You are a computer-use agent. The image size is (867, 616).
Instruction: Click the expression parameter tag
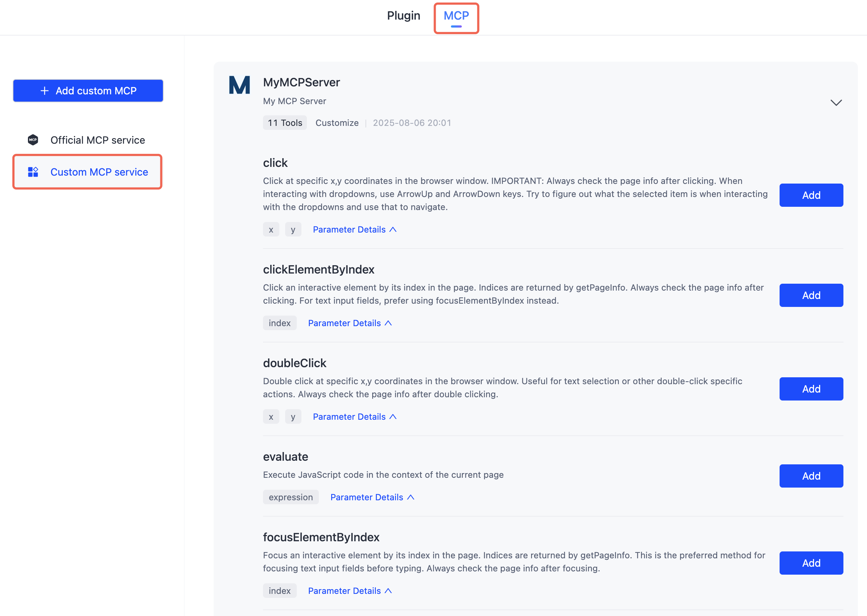coord(291,497)
